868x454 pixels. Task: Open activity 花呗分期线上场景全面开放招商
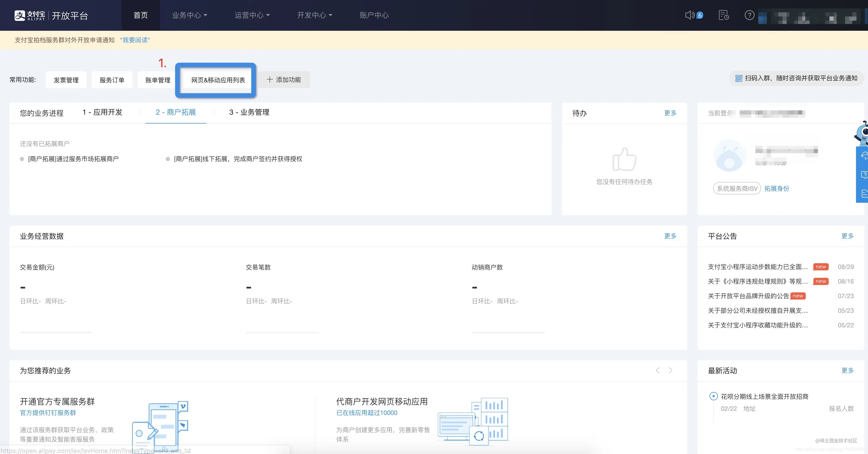765,396
